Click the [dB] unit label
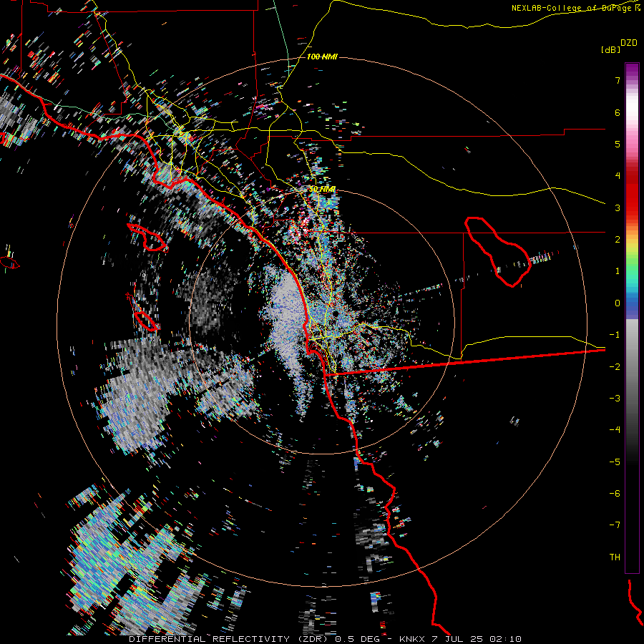The width and height of the screenshot is (644, 644). [610, 49]
